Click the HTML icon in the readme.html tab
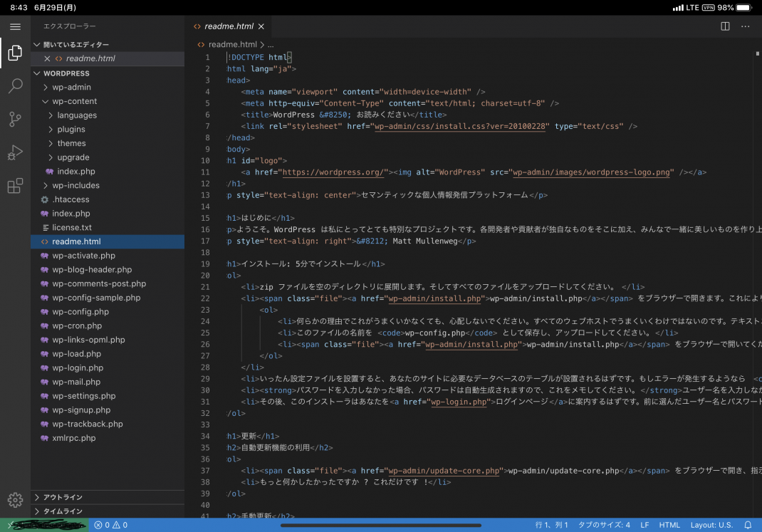Viewport: 762px width, 532px height. coord(197,26)
